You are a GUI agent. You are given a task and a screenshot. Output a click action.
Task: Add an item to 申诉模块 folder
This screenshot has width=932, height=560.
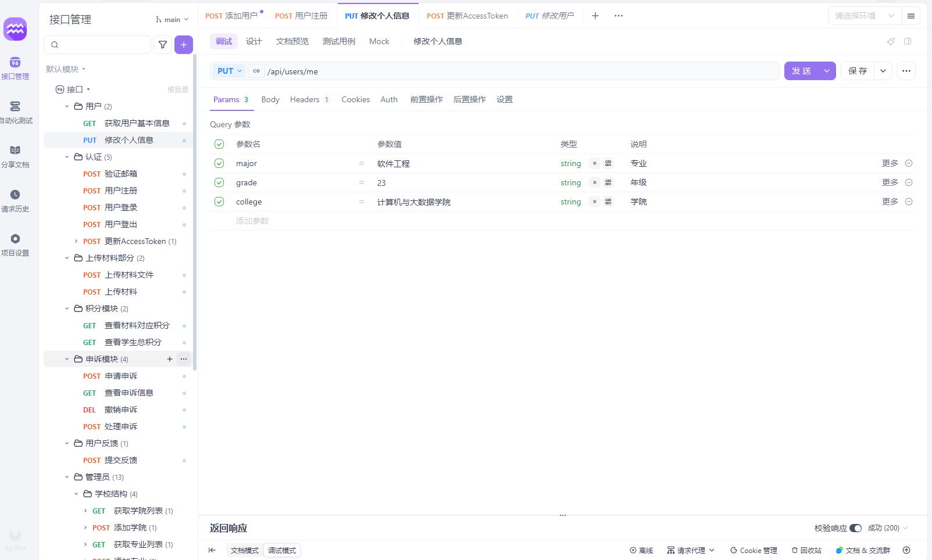pyautogui.click(x=170, y=359)
